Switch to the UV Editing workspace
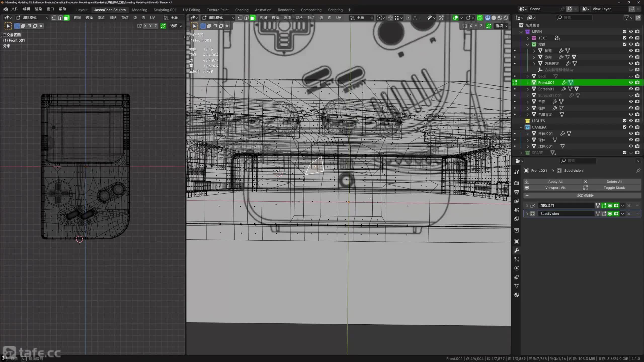The width and height of the screenshot is (644, 362). click(x=191, y=10)
